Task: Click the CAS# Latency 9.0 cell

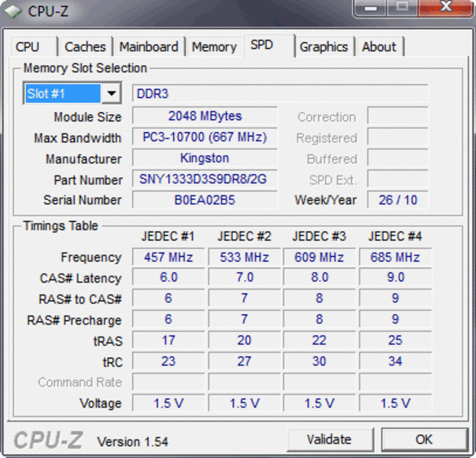Action: tap(395, 277)
